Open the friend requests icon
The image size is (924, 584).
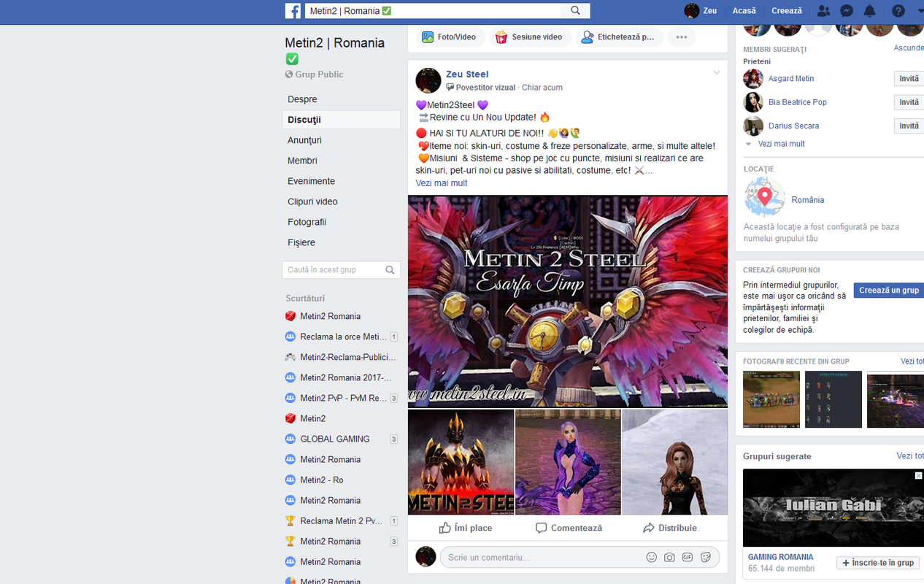coord(823,11)
